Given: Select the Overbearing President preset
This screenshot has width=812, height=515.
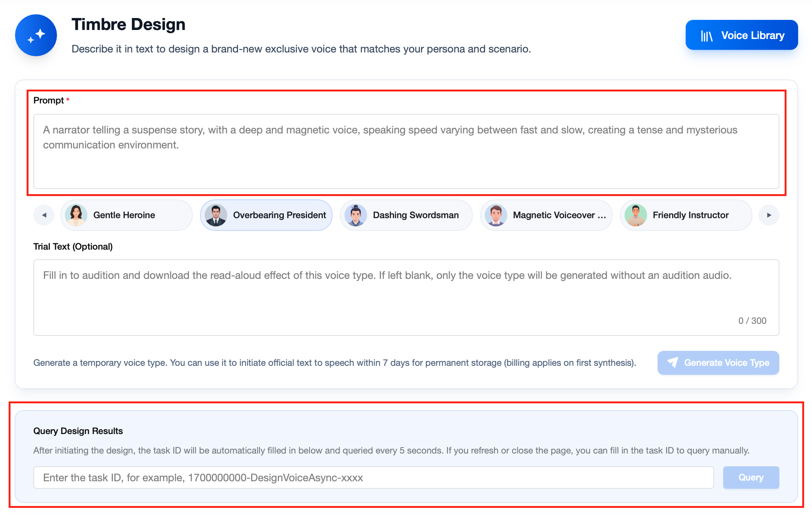Looking at the screenshot, I should (x=266, y=215).
